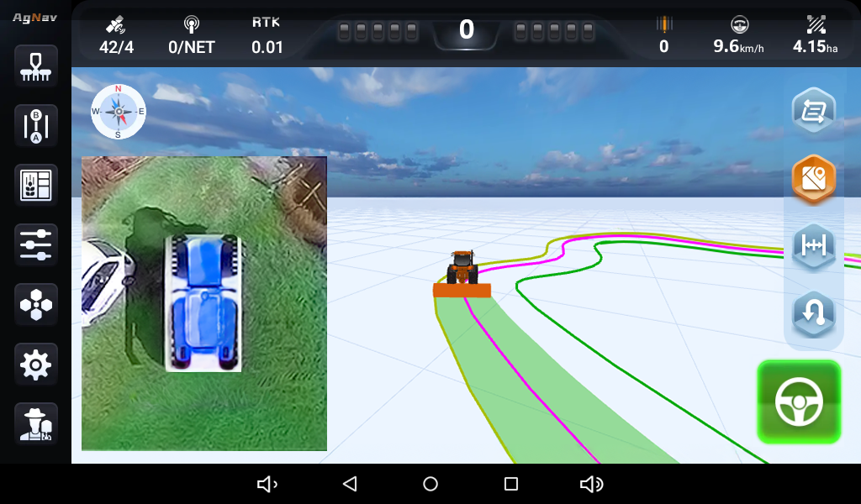Open the A-B line guidance icon
Screen dimensions: 861x504
click(35, 126)
